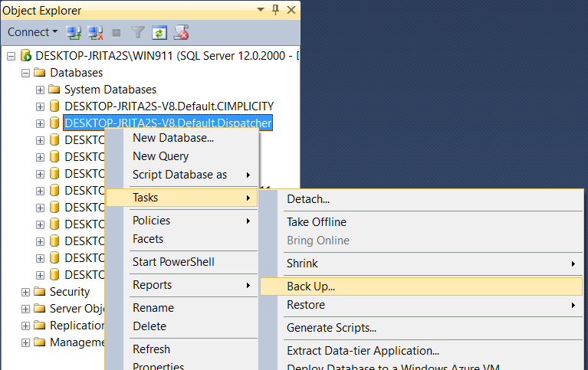The width and height of the screenshot is (588, 370).
Task: Open Script Database as submenu
Action: point(182,175)
